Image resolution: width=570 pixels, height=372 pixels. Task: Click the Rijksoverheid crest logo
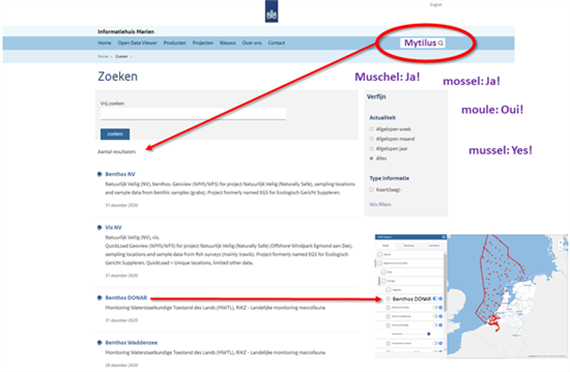point(271,11)
